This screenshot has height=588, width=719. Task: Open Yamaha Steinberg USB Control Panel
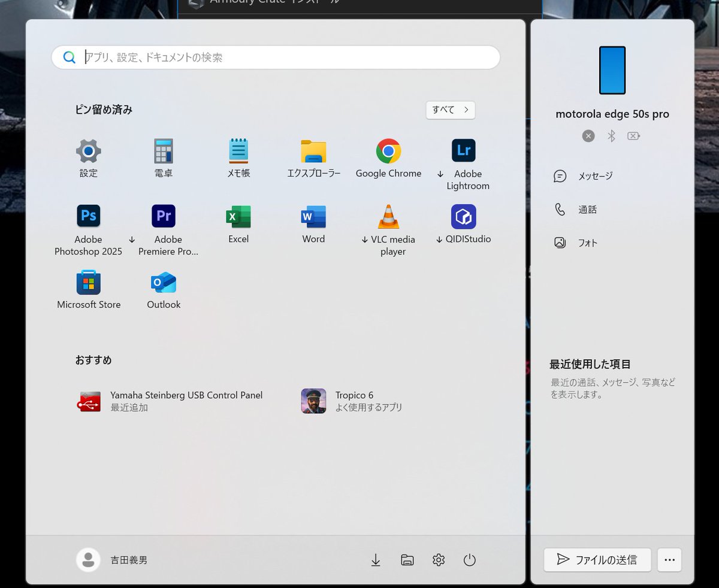pos(170,401)
